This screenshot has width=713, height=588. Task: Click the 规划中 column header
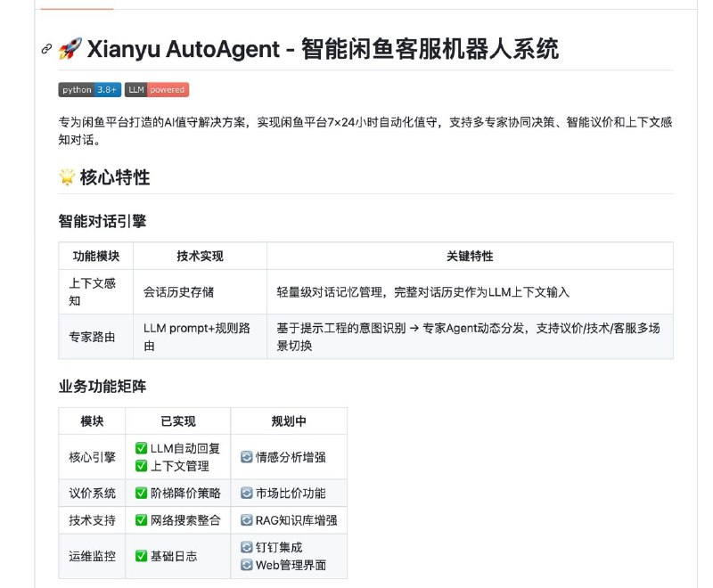click(289, 421)
